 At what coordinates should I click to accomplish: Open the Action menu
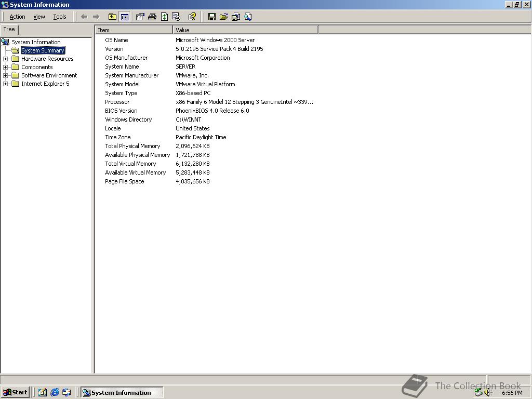[17, 17]
